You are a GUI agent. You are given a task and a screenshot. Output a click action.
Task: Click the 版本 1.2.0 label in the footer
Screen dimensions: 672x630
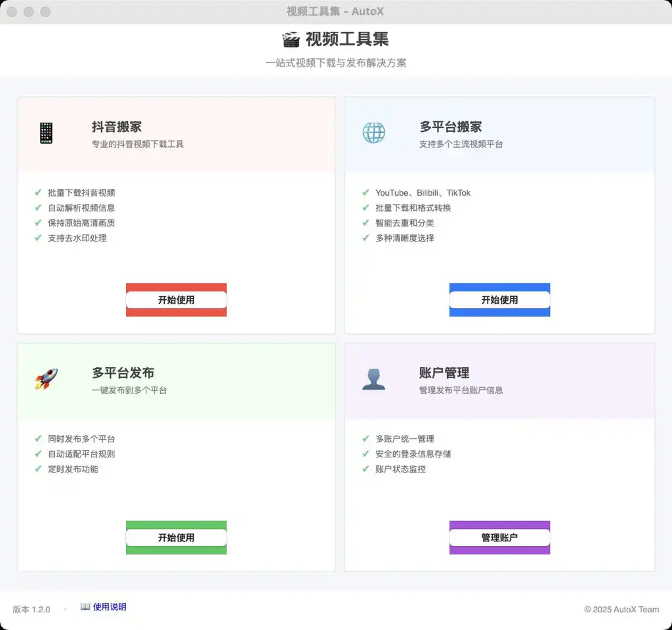click(31, 610)
